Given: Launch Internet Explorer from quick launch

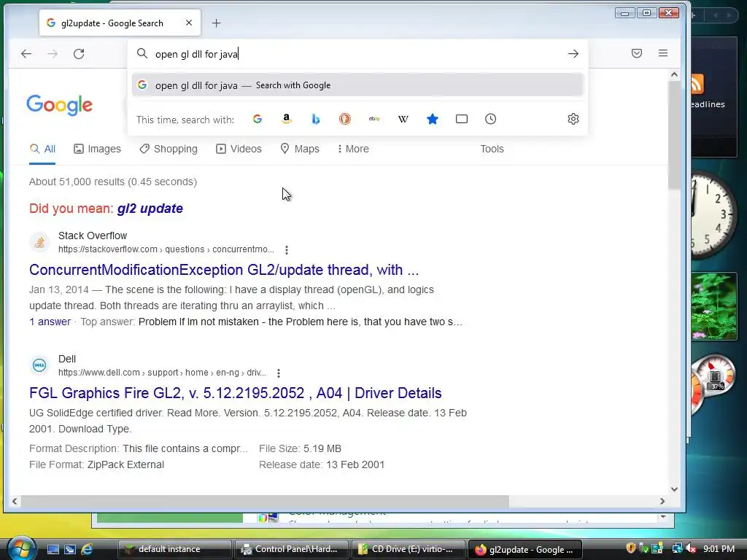Looking at the screenshot, I should pos(88,549).
